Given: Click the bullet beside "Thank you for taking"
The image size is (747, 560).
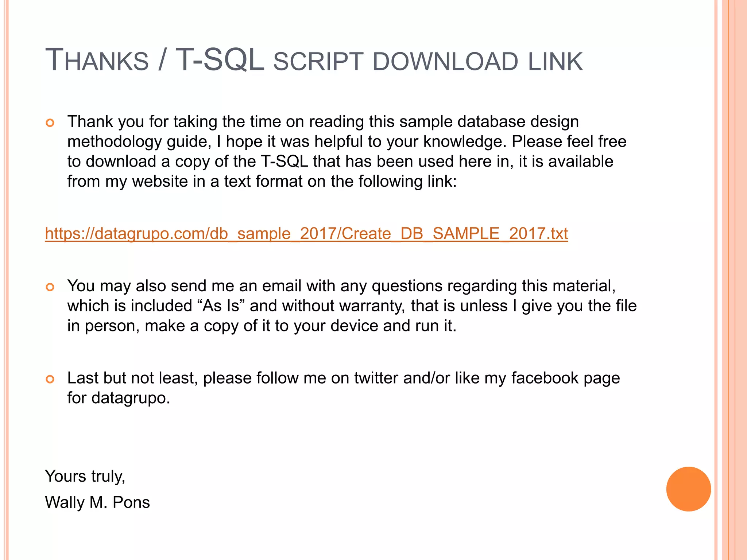Looking at the screenshot, I should click(x=50, y=123).
